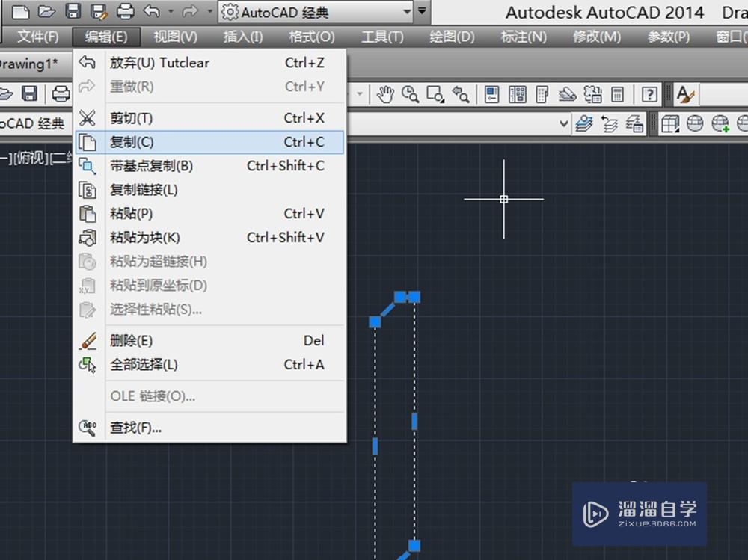Save drawing using quick access floppy icon
Viewport: 748px width, 560px height.
[73, 11]
